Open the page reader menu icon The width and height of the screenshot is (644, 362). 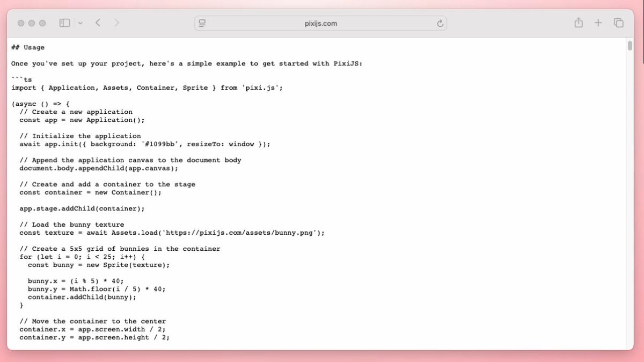pyautogui.click(x=202, y=23)
